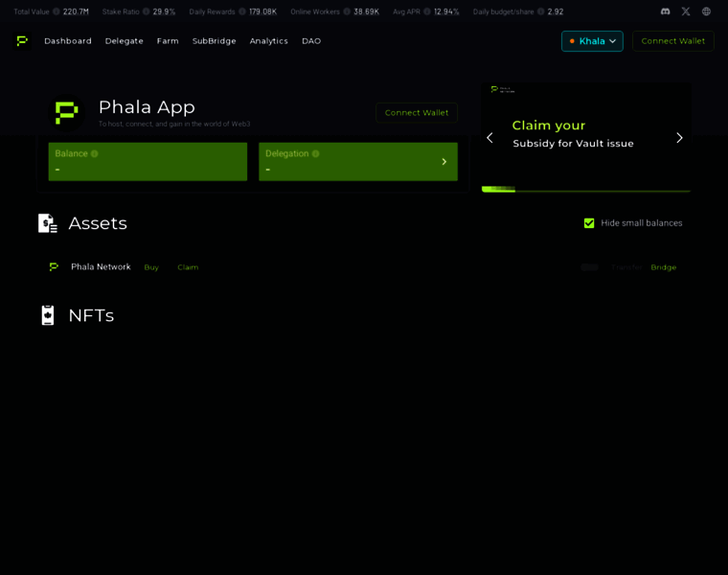Click the info icon next to Avg APR

point(427,11)
